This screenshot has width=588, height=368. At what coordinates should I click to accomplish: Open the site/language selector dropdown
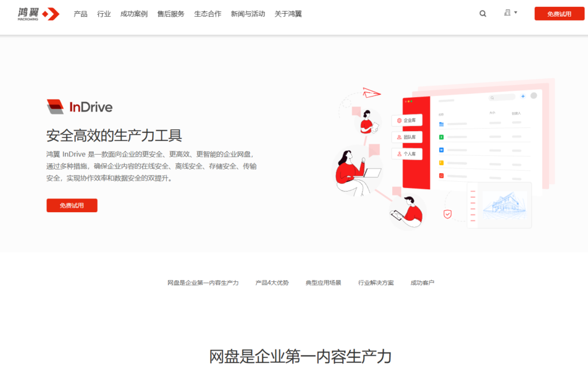tap(510, 13)
